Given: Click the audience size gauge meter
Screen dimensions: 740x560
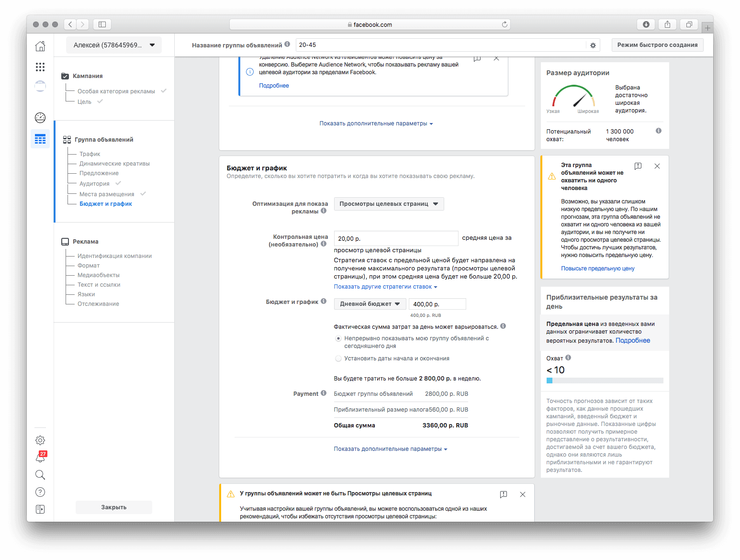Looking at the screenshot, I should click(573, 97).
